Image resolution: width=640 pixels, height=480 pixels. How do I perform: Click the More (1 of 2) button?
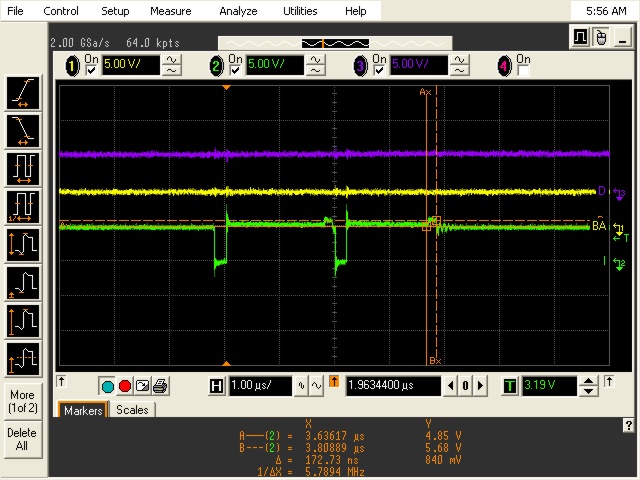pyautogui.click(x=23, y=401)
